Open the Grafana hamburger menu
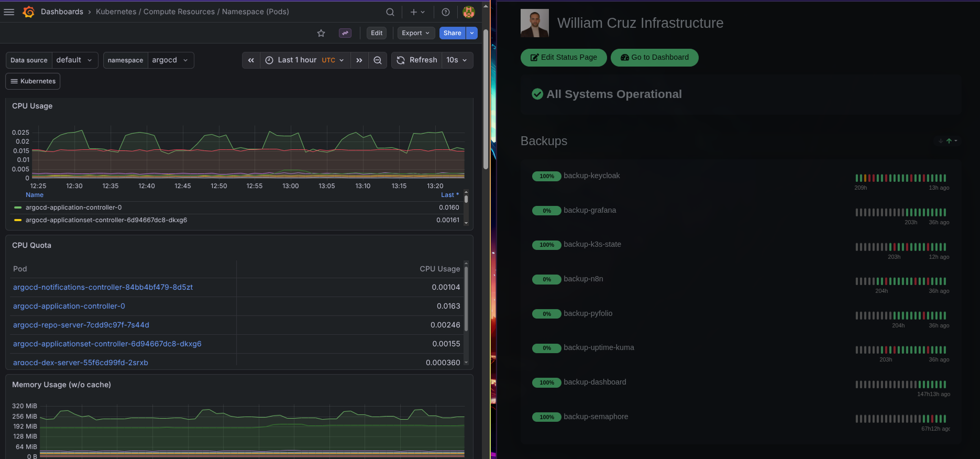The image size is (980, 459). 9,12
